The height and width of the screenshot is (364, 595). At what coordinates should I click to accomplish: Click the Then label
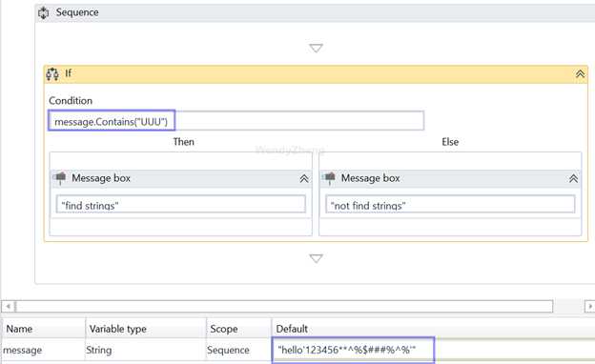[184, 142]
